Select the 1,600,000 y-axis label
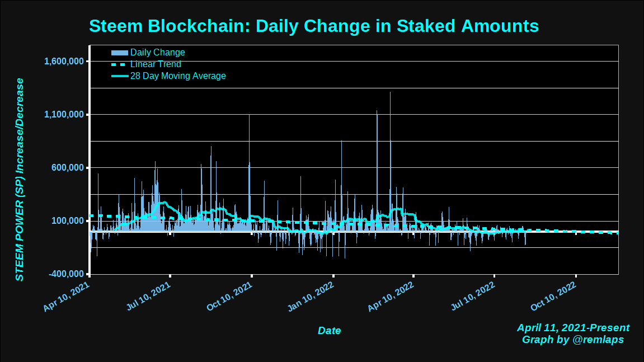The height and width of the screenshot is (362, 644). click(64, 61)
